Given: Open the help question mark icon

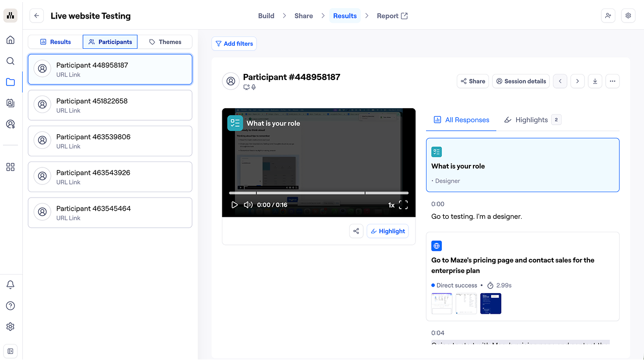Looking at the screenshot, I should click(x=10, y=306).
